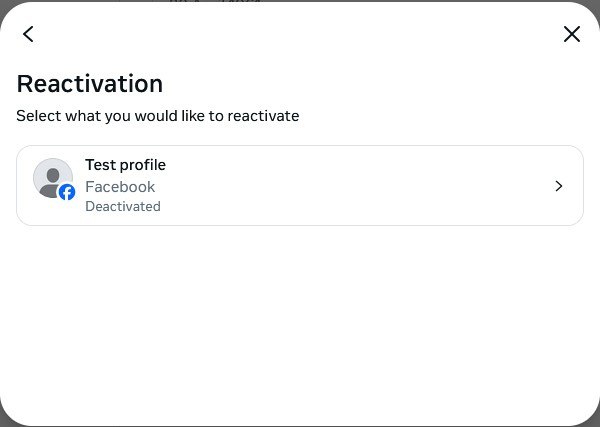Click the arrow at Test profile row's end
This screenshot has height=427, width=600.
pos(559,186)
